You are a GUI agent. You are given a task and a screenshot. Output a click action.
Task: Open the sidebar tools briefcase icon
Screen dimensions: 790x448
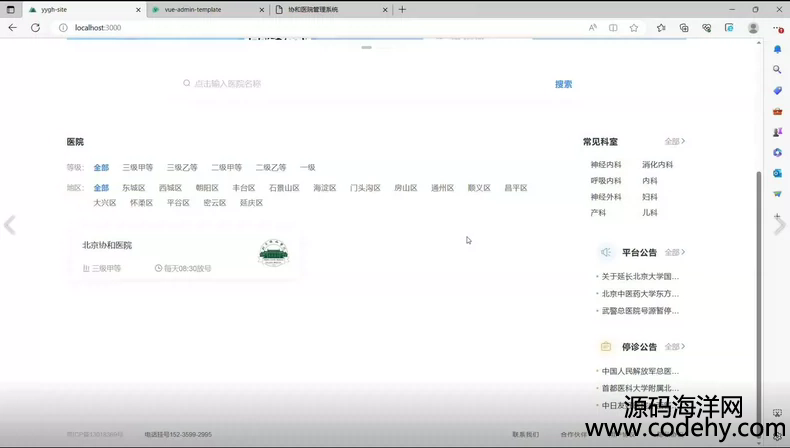click(777, 111)
